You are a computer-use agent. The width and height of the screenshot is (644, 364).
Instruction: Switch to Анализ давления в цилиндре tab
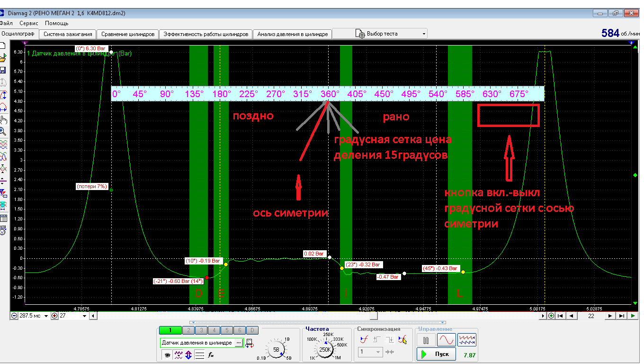click(292, 34)
